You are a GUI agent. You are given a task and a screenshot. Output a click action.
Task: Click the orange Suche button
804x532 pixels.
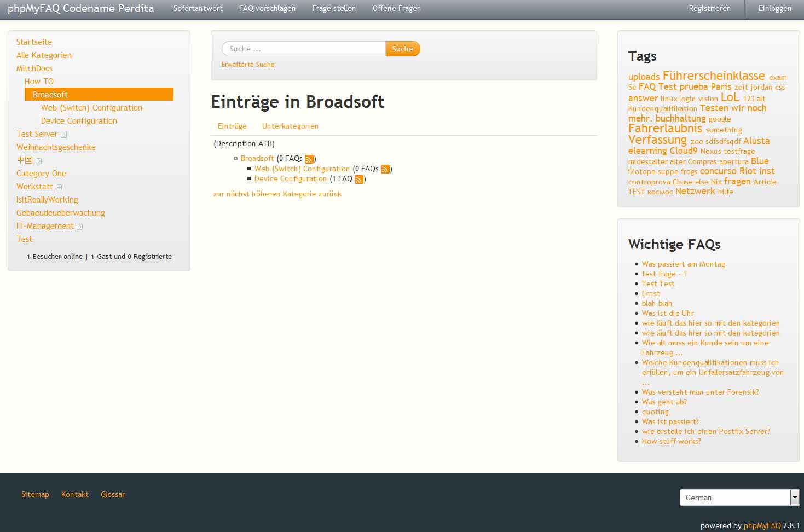(x=402, y=49)
